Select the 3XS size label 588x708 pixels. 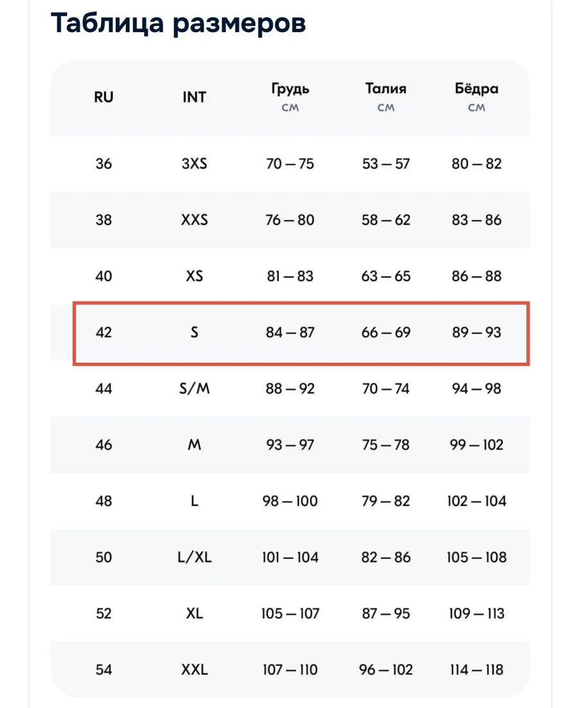click(x=194, y=163)
